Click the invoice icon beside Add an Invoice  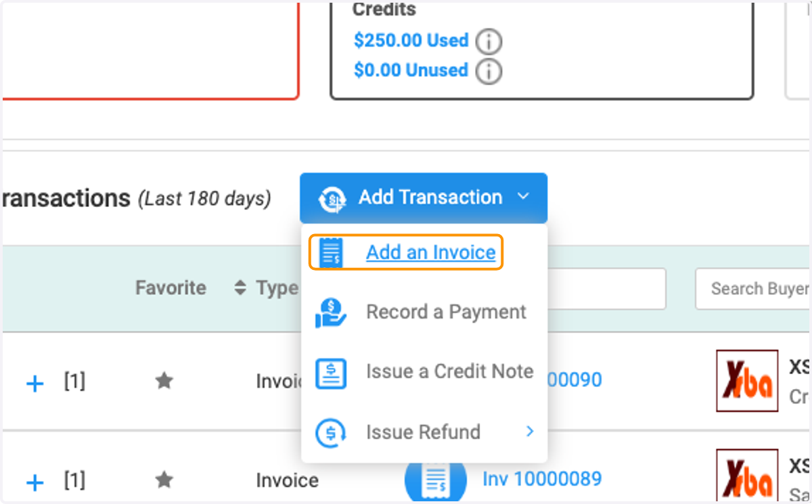(x=331, y=252)
